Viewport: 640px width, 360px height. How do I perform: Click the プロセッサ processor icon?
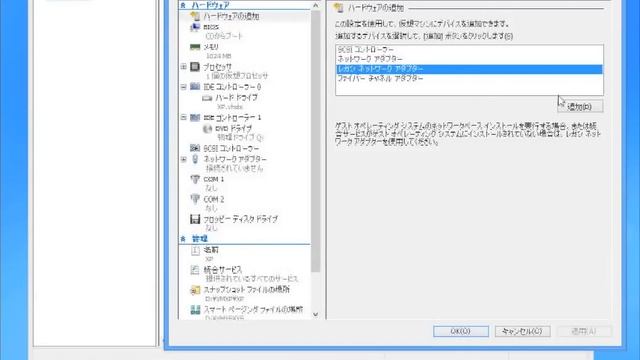[x=195, y=67]
